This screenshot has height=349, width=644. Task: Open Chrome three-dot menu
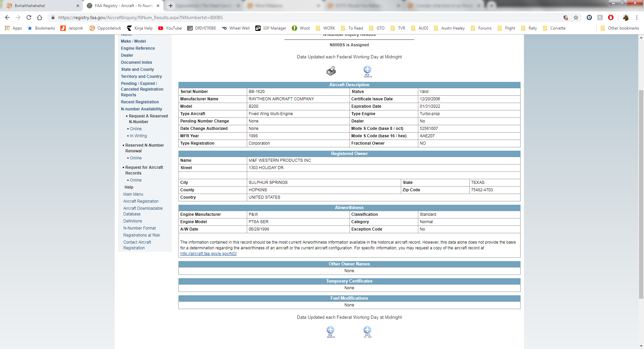(637, 17)
